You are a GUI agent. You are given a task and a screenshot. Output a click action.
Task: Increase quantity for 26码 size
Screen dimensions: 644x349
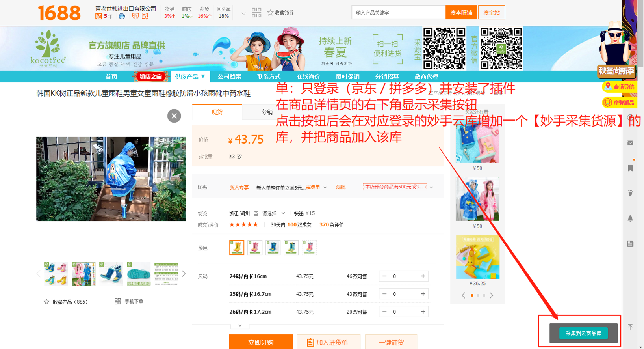coord(423,312)
